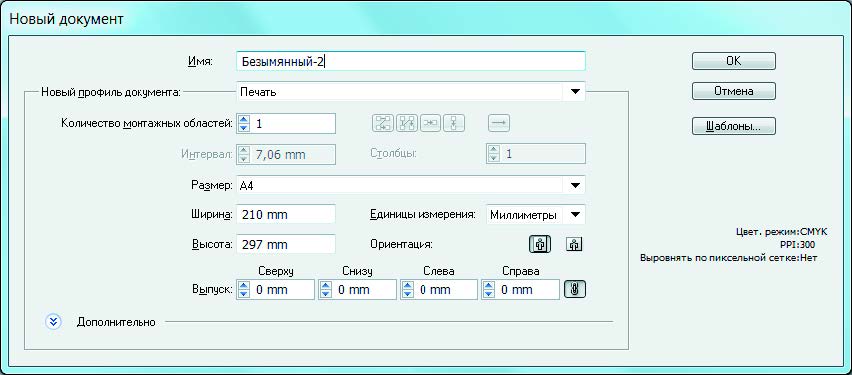
Task: Click the Слева bleed stepper arrows
Action: point(407,290)
